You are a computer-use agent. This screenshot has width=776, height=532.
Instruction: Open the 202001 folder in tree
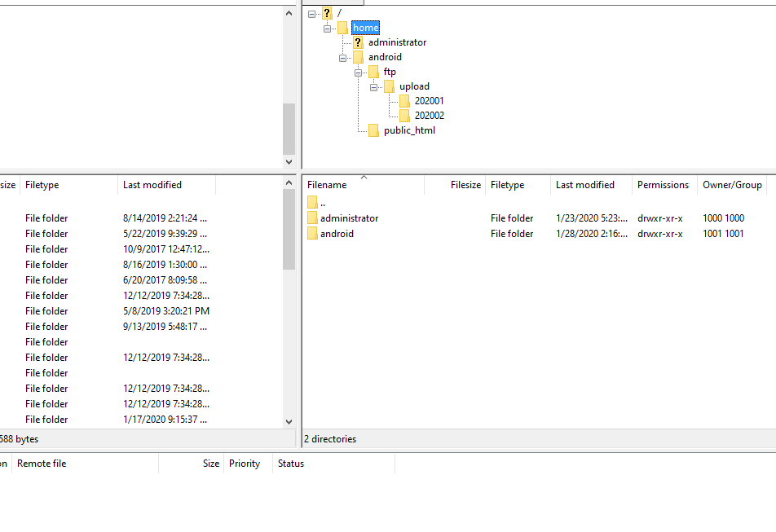429,101
